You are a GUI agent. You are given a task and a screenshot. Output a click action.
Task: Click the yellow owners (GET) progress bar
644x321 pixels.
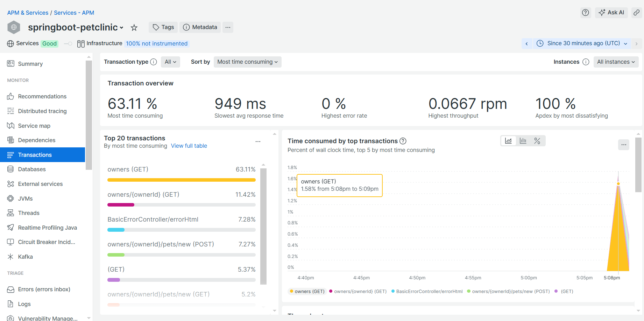click(x=182, y=180)
